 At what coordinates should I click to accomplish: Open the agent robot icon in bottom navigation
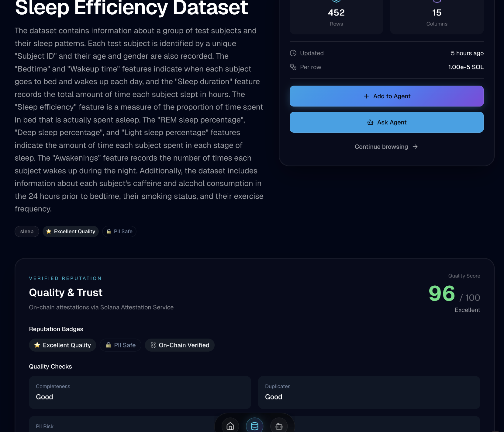(279, 426)
